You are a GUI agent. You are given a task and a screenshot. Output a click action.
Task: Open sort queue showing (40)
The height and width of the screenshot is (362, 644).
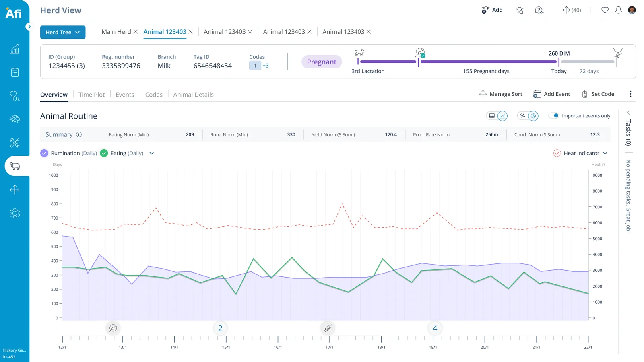pos(572,10)
